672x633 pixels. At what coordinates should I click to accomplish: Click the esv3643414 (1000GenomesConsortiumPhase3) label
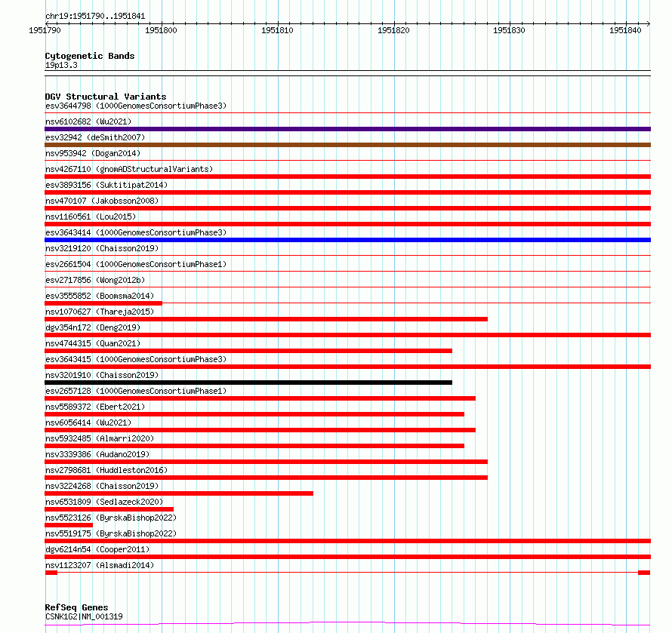tap(136, 232)
